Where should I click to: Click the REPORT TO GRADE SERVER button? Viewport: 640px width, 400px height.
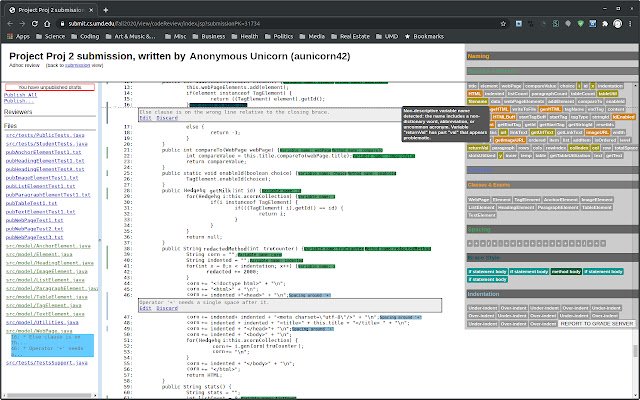(x=596, y=324)
